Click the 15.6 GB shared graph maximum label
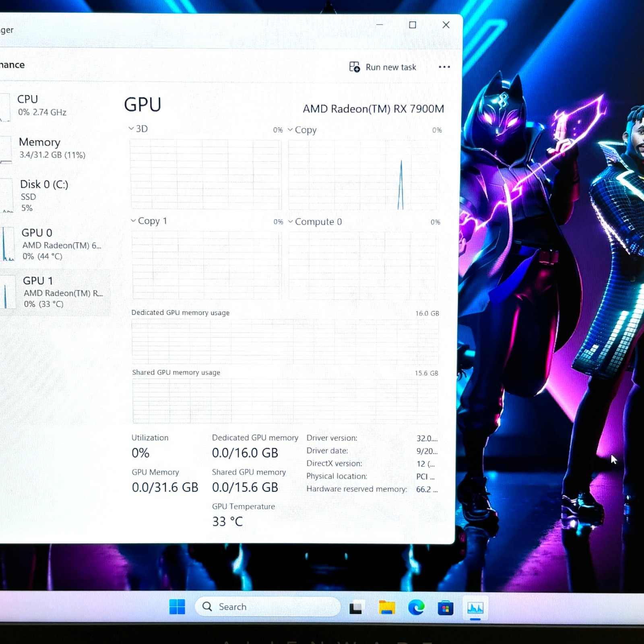 [x=427, y=373]
